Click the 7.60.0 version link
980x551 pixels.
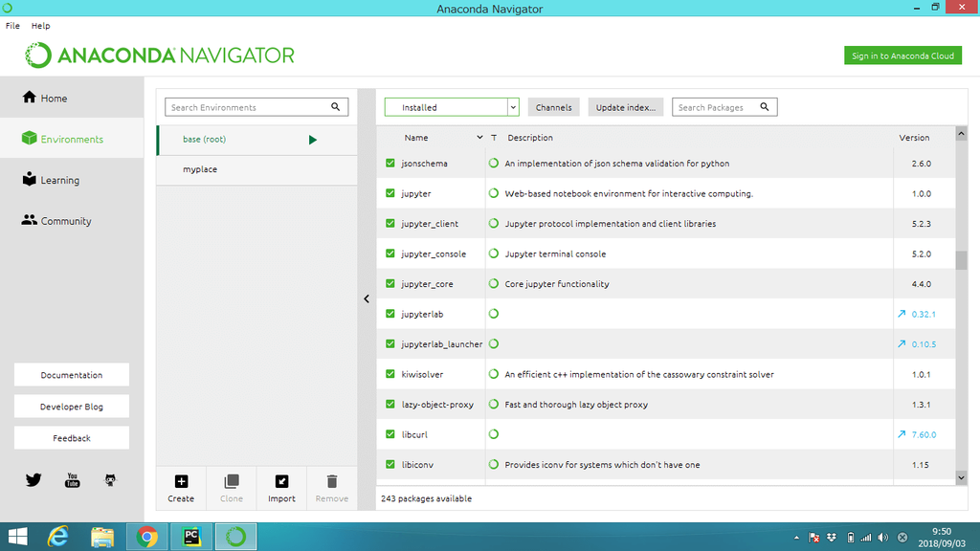[924, 435]
